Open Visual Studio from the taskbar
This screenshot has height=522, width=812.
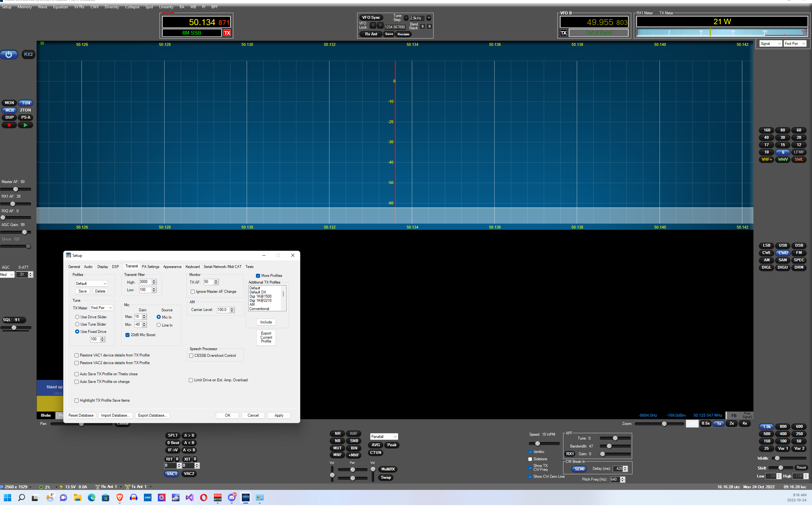(x=189, y=497)
